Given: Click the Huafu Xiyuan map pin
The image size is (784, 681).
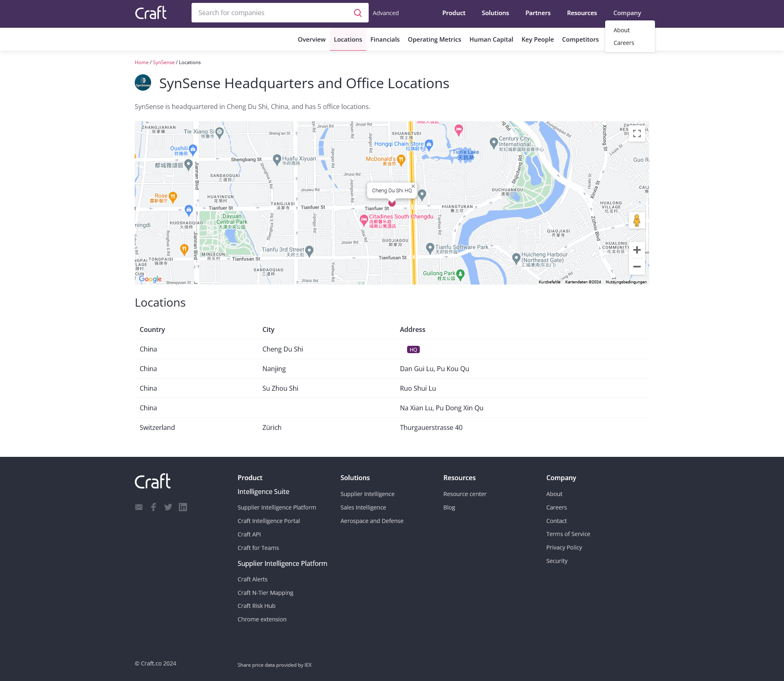Looking at the screenshot, I should [277, 160].
